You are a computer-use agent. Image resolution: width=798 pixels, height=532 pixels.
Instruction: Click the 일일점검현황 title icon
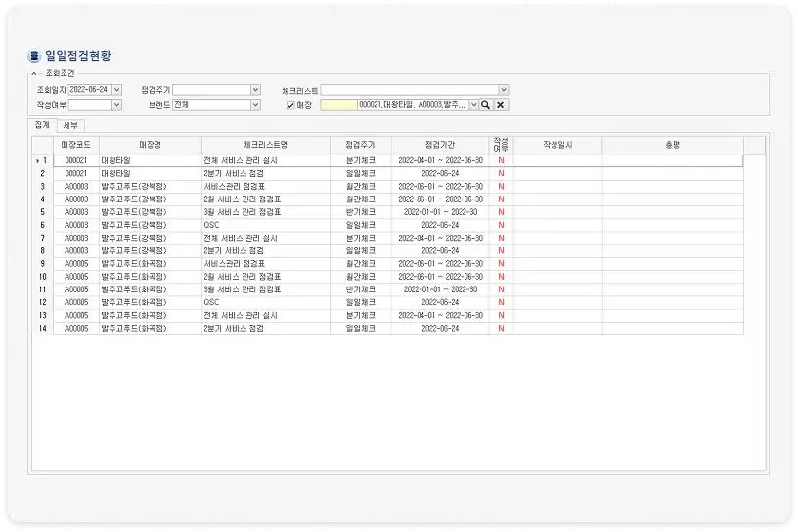point(34,56)
